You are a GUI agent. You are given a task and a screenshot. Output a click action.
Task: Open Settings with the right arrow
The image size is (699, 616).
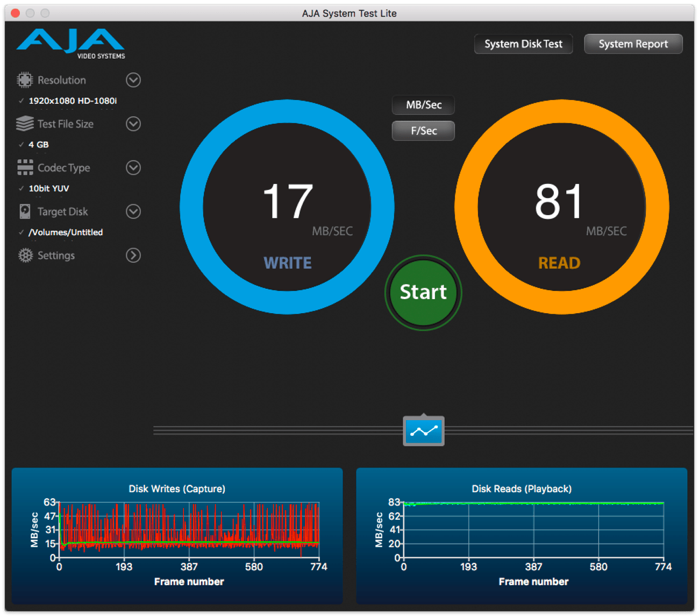(x=133, y=255)
